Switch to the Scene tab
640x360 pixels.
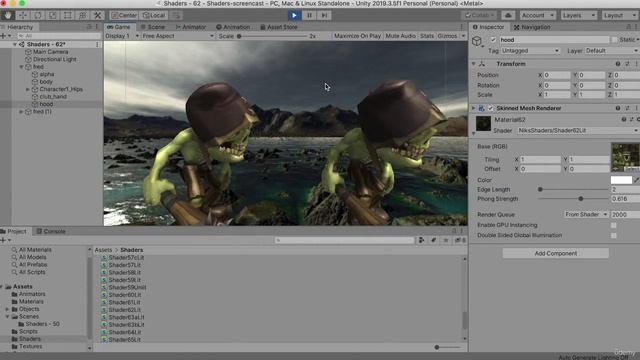pos(153,27)
